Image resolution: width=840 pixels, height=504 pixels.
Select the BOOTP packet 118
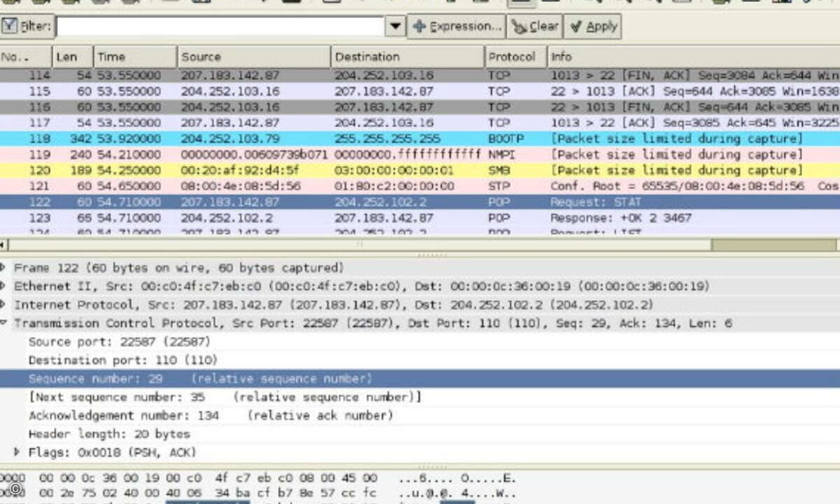point(420,139)
